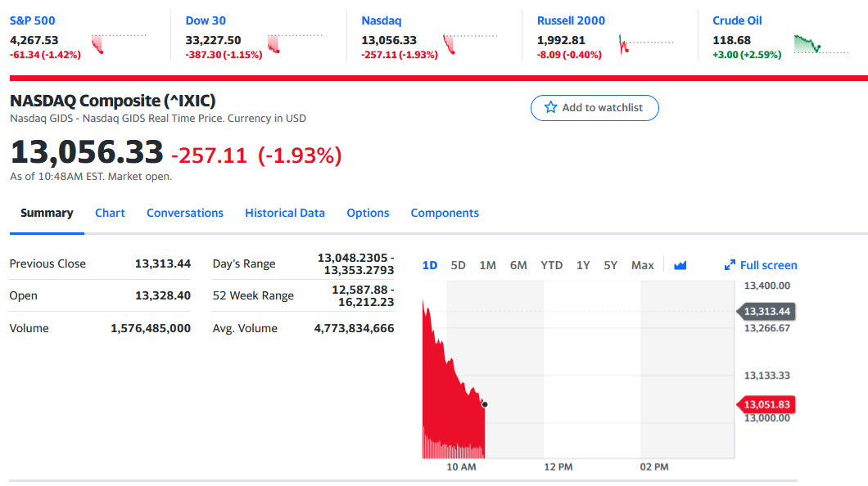Viewport: 868px width, 486px height.
Task: Click the Full screen expand arrows icon
Action: [x=730, y=265]
